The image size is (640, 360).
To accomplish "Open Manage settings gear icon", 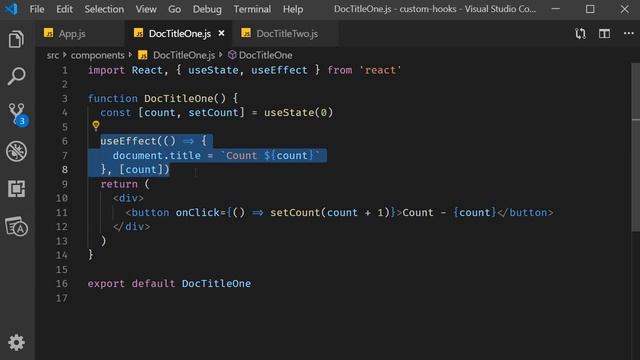I will point(16,342).
